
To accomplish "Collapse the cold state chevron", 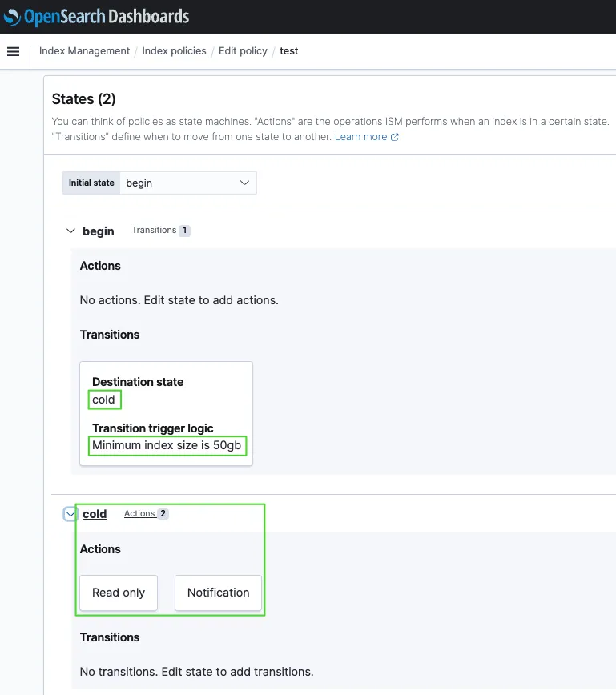I will point(70,514).
